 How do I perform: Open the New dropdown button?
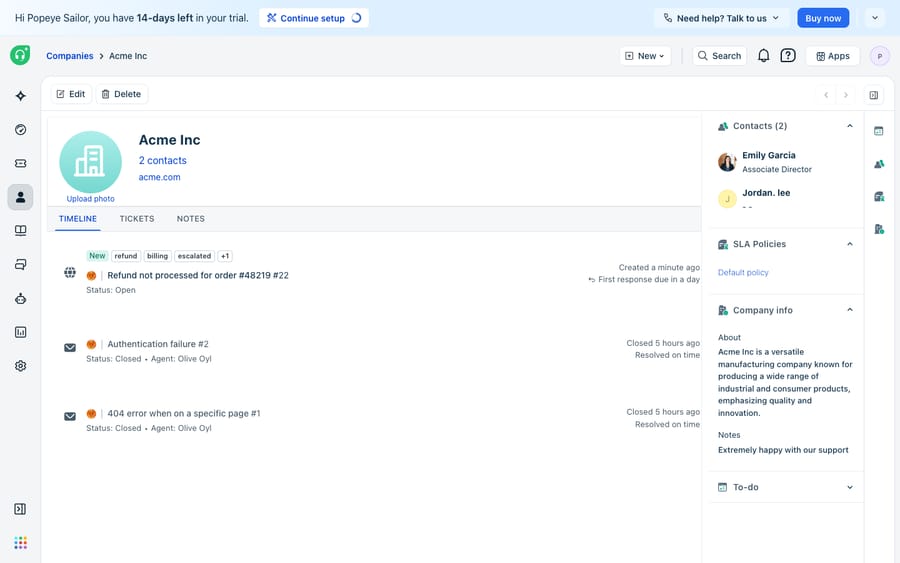(x=645, y=56)
